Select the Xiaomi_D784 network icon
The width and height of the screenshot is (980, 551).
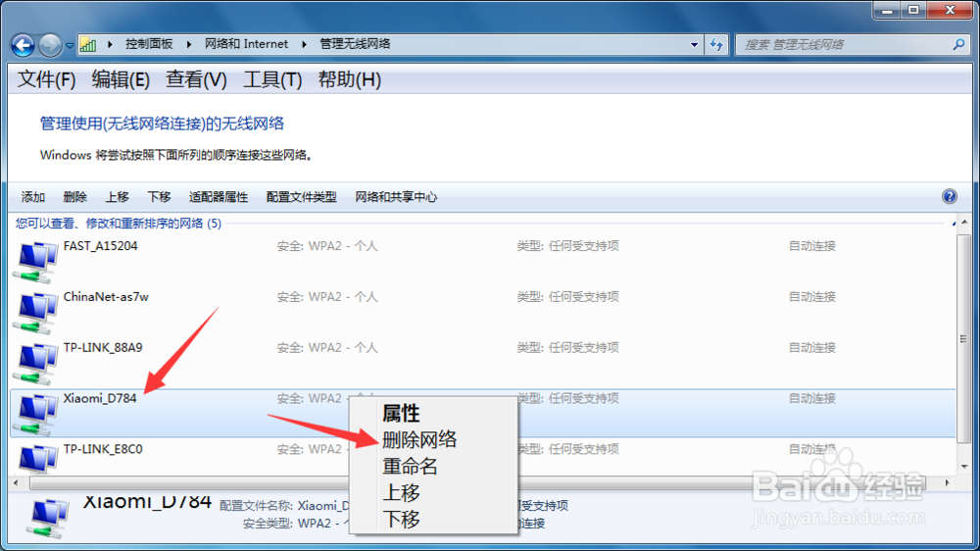point(35,414)
